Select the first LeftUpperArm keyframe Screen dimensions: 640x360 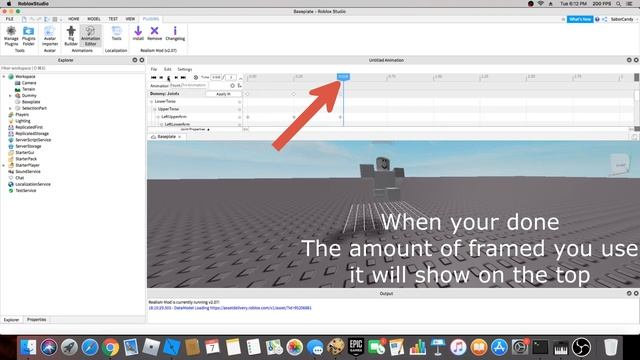(248, 117)
